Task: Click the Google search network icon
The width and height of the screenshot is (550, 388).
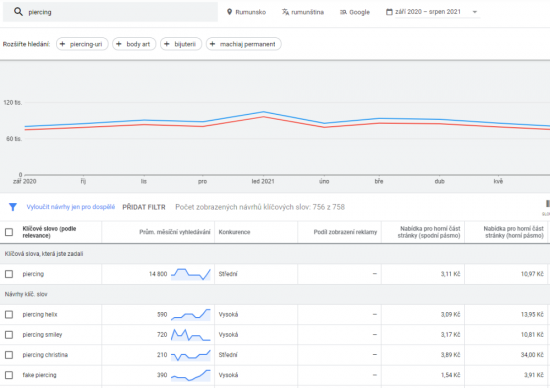Action: tap(343, 12)
